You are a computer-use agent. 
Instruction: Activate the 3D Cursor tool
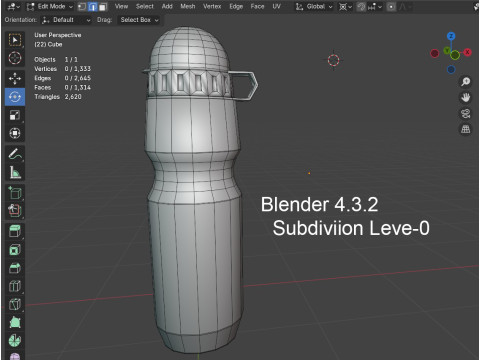coord(15,58)
